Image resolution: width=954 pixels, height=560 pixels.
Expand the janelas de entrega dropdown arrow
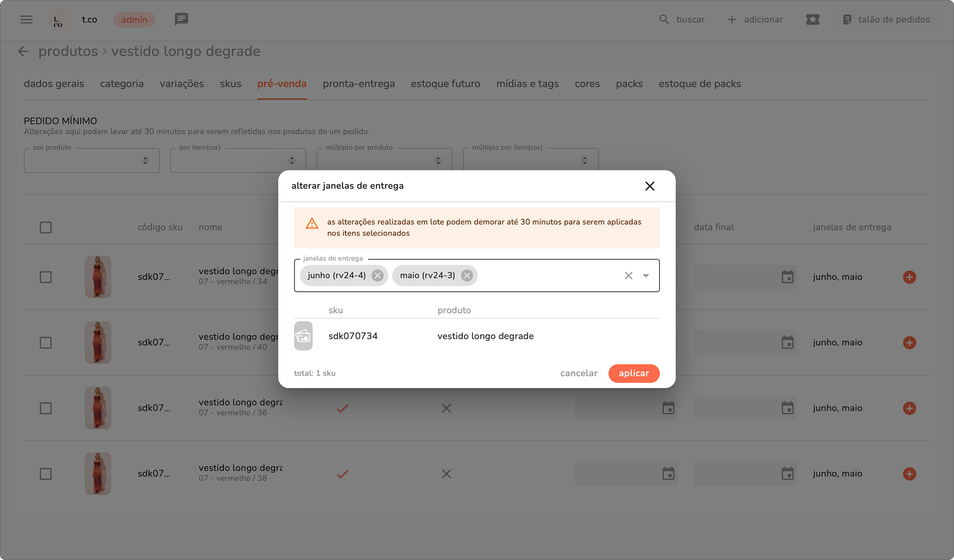click(x=646, y=275)
